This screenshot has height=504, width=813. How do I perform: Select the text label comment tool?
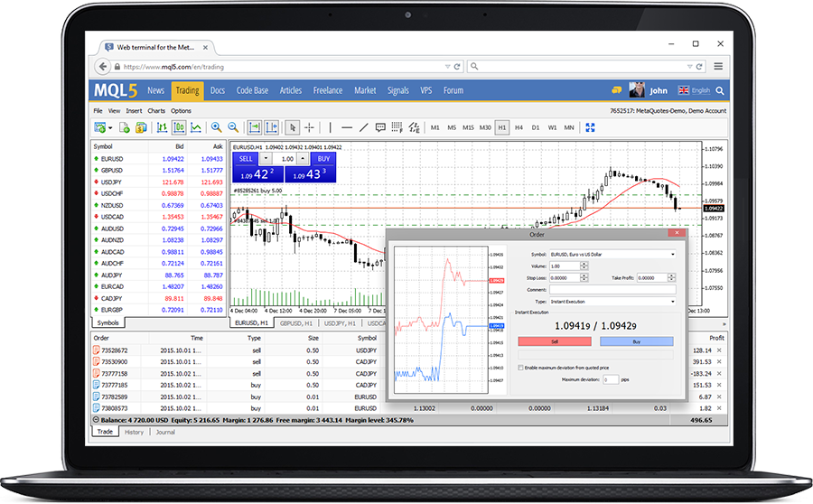click(380, 127)
